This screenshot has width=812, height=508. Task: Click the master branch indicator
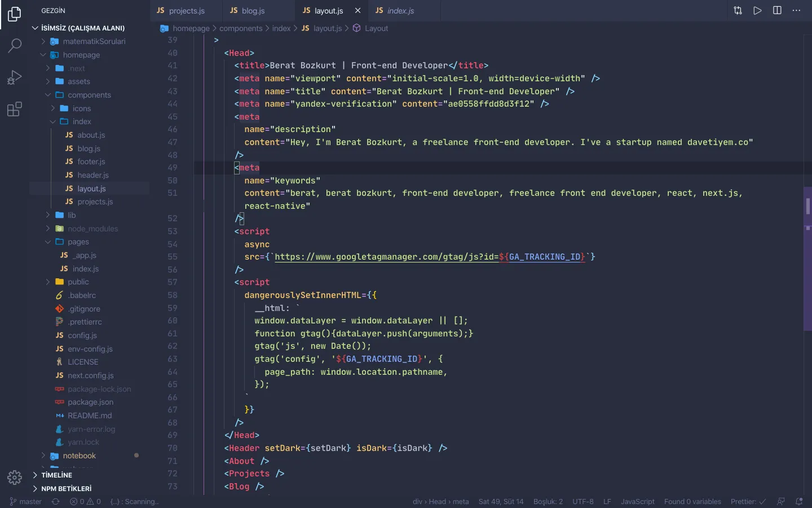26,501
